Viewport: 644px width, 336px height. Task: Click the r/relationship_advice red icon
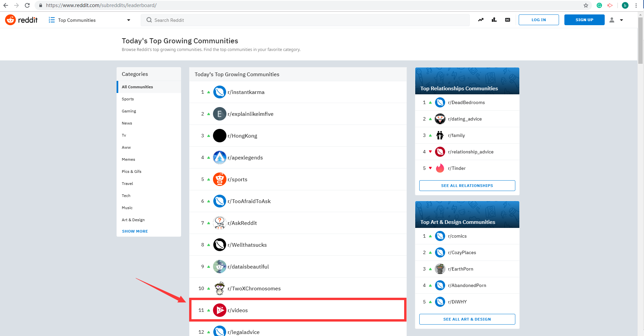tap(440, 152)
